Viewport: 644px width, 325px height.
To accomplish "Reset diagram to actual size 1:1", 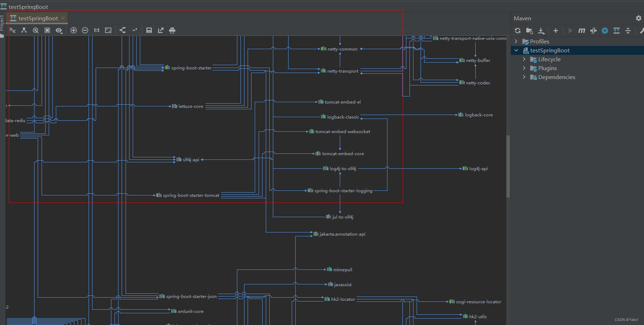I will pyautogui.click(x=96, y=30).
